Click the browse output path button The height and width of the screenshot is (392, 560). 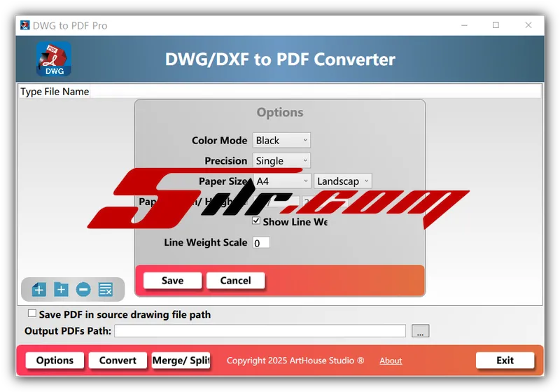pos(421,331)
